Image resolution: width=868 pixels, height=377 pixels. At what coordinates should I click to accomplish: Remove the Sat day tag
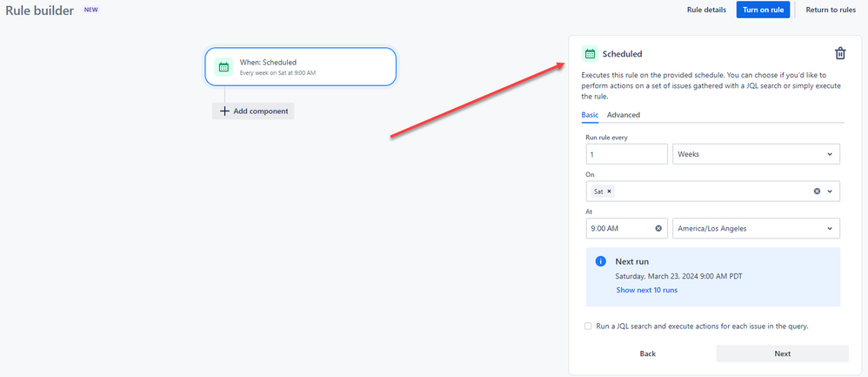pos(609,191)
